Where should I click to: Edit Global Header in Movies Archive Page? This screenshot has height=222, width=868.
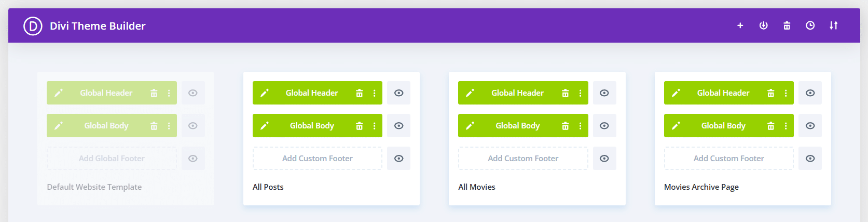coord(676,93)
